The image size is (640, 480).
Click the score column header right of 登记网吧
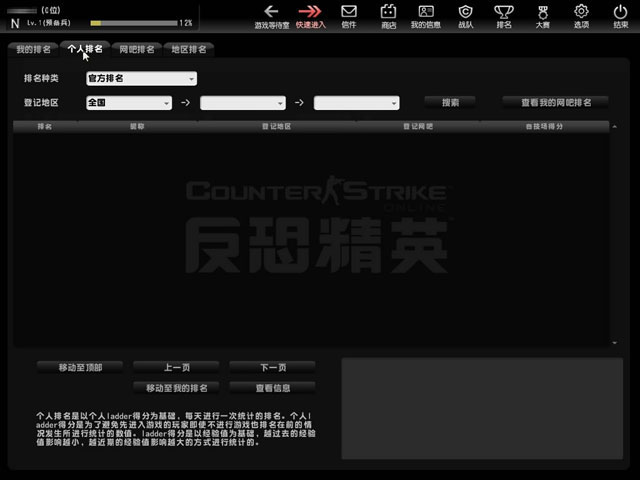coord(544,127)
